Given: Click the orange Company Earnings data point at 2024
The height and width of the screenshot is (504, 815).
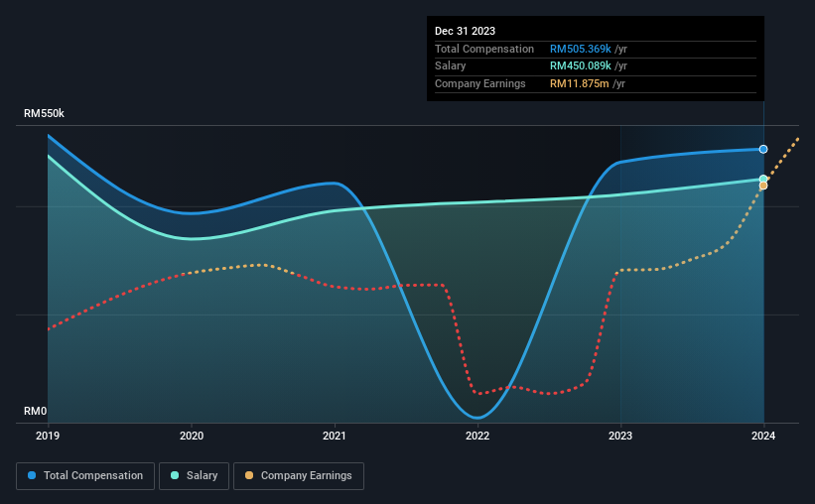Looking at the screenshot, I should [x=763, y=186].
